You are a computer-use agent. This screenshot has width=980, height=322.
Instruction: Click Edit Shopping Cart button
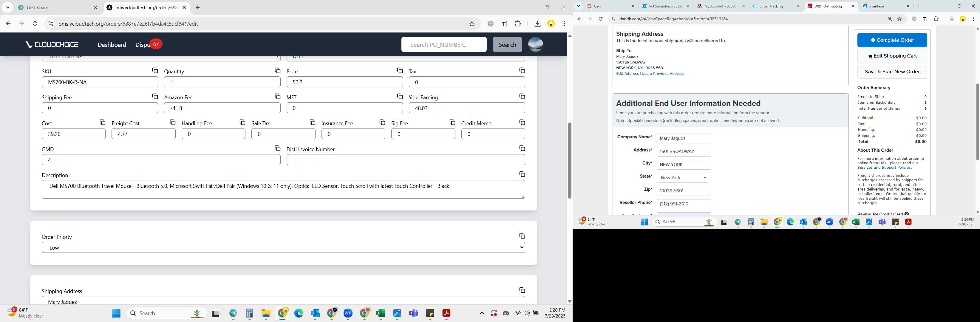pos(892,56)
